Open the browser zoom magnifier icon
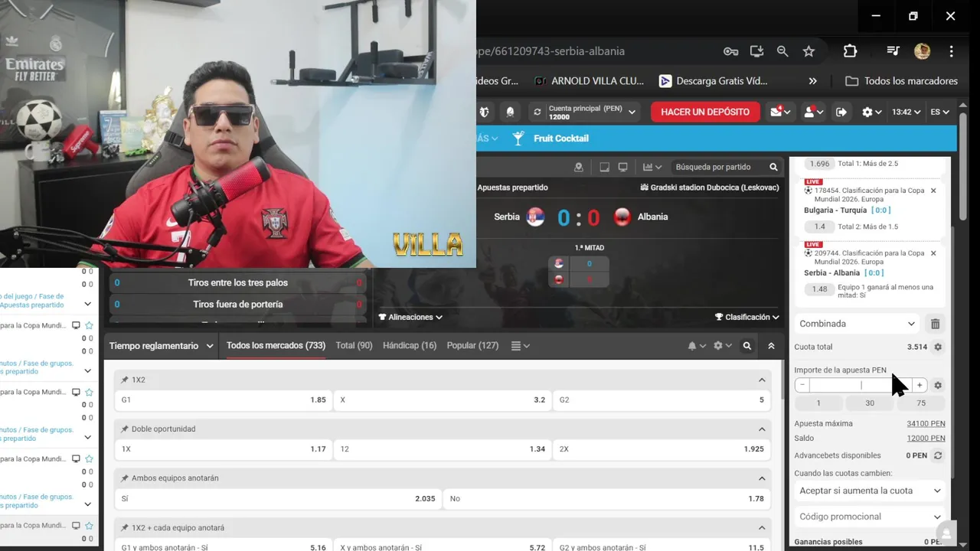The image size is (980, 551). click(782, 51)
